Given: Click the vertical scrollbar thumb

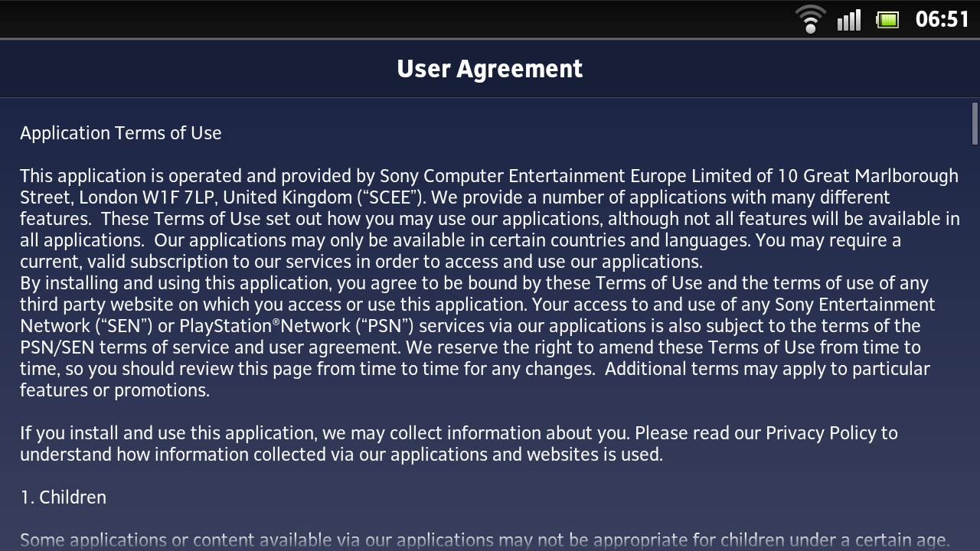Looking at the screenshot, I should tap(975, 123).
